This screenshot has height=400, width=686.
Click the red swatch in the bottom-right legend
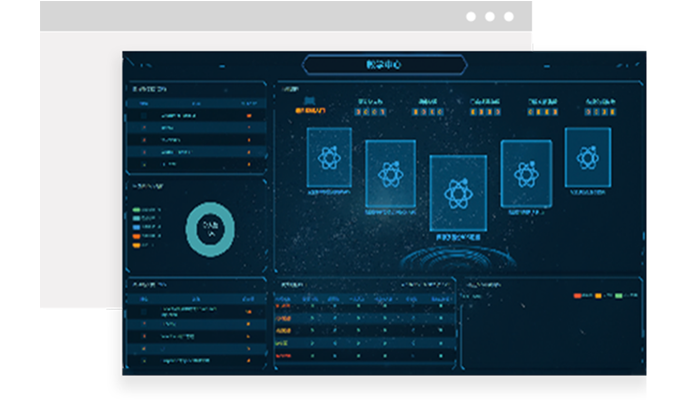click(578, 296)
